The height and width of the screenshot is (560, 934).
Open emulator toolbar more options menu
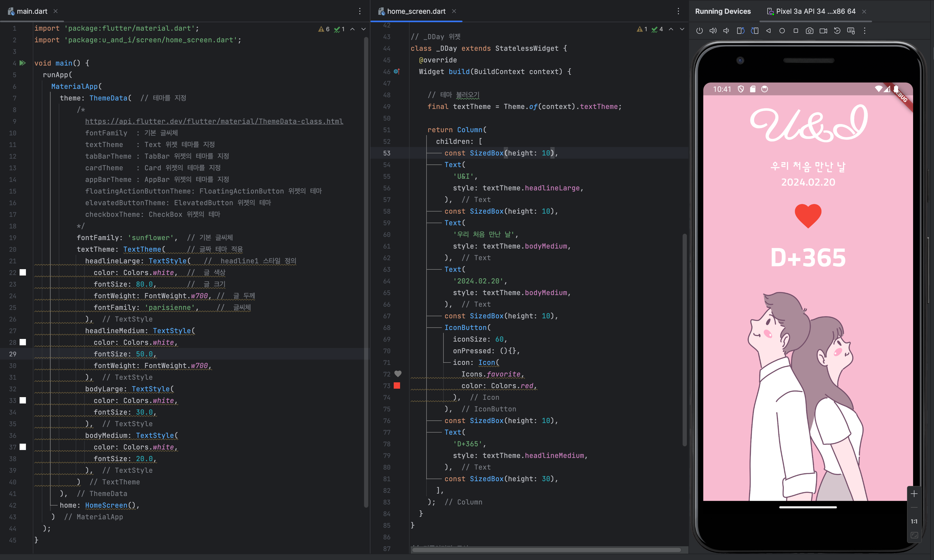click(864, 31)
